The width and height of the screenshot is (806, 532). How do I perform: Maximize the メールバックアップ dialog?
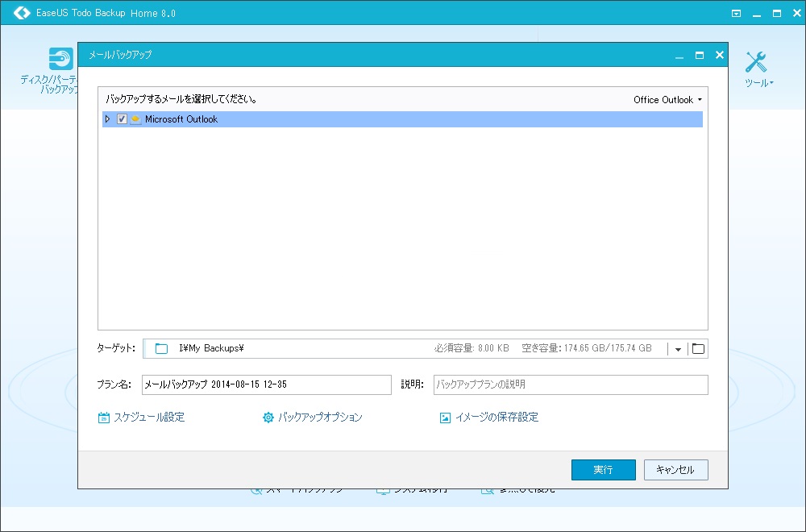[x=700, y=55]
